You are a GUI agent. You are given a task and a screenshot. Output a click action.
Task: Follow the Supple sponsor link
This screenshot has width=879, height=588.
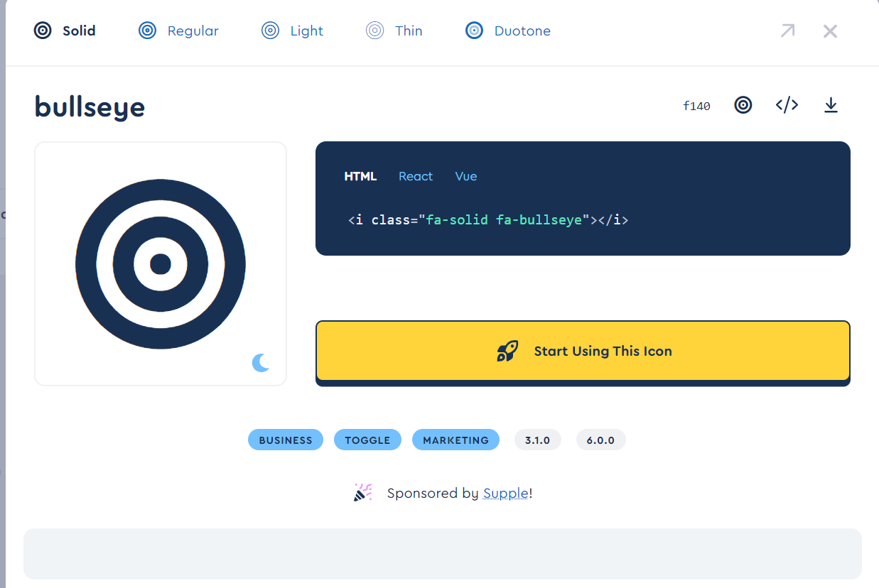click(505, 493)
